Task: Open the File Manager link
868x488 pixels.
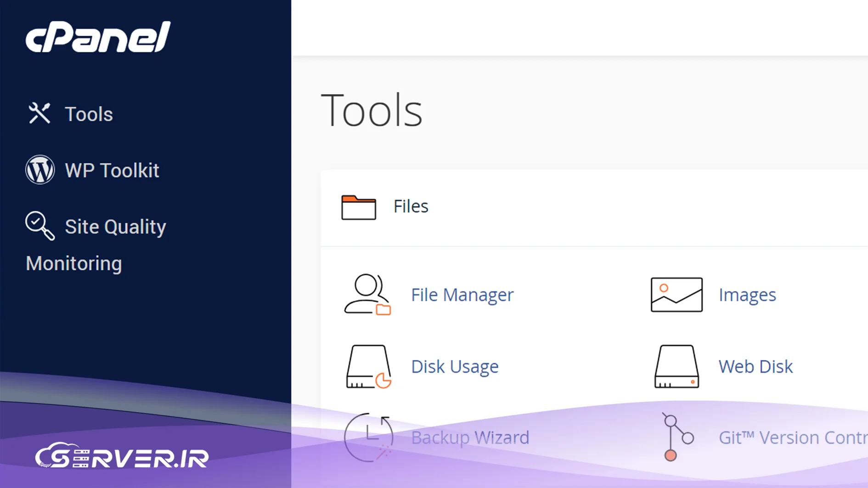Action: coord(462,295)
